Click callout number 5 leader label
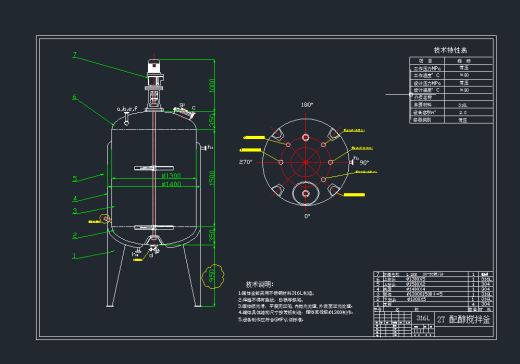520x364 pixels. pyautogui.click(x=75, y=179)
